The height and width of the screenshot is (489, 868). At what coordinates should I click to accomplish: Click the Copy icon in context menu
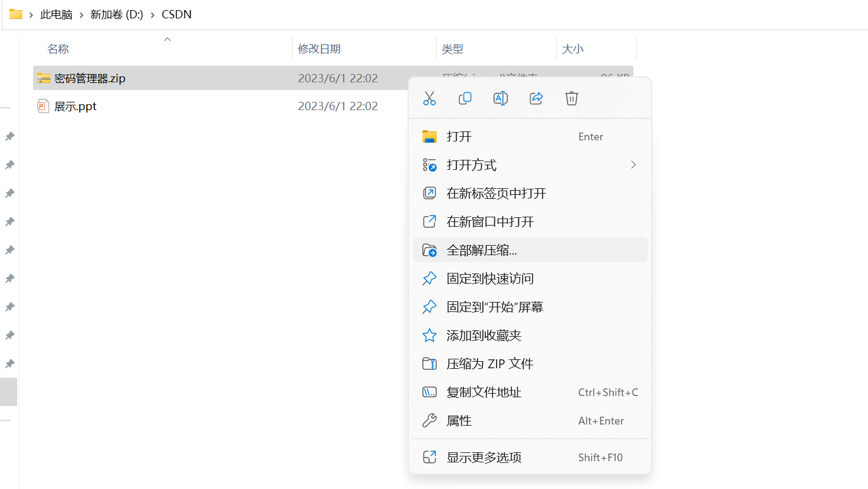click(x=465, y=98)
